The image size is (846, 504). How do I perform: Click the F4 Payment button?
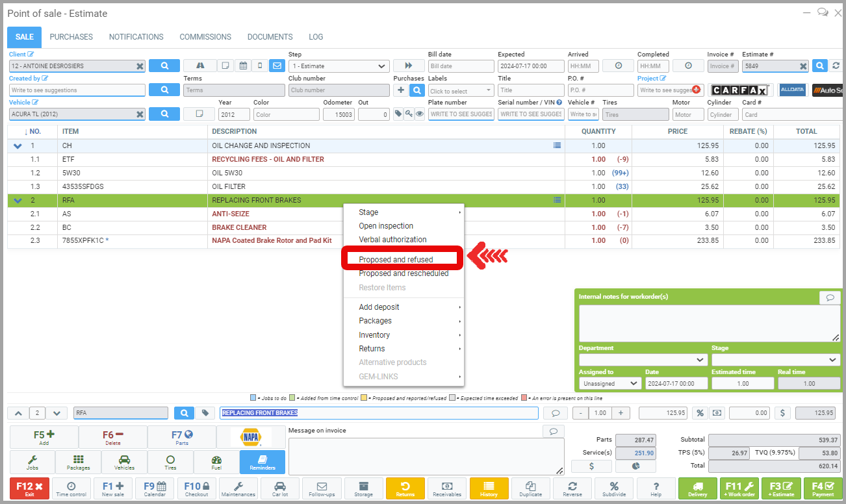[823, 488]
